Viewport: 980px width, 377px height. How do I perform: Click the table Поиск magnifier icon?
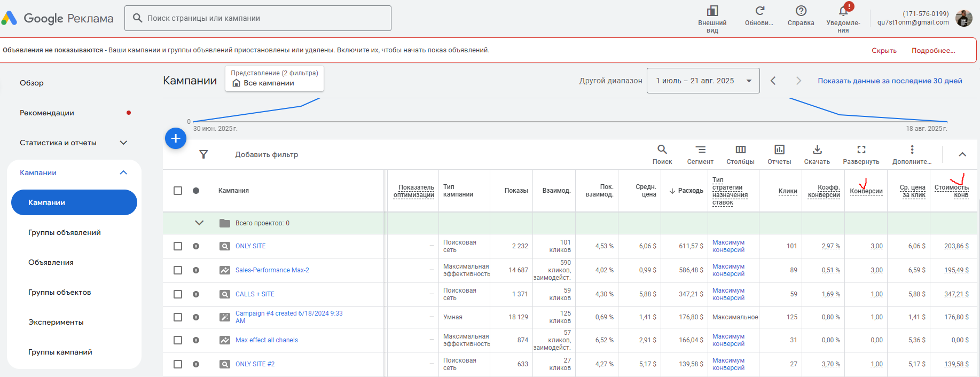pos(662,150)
